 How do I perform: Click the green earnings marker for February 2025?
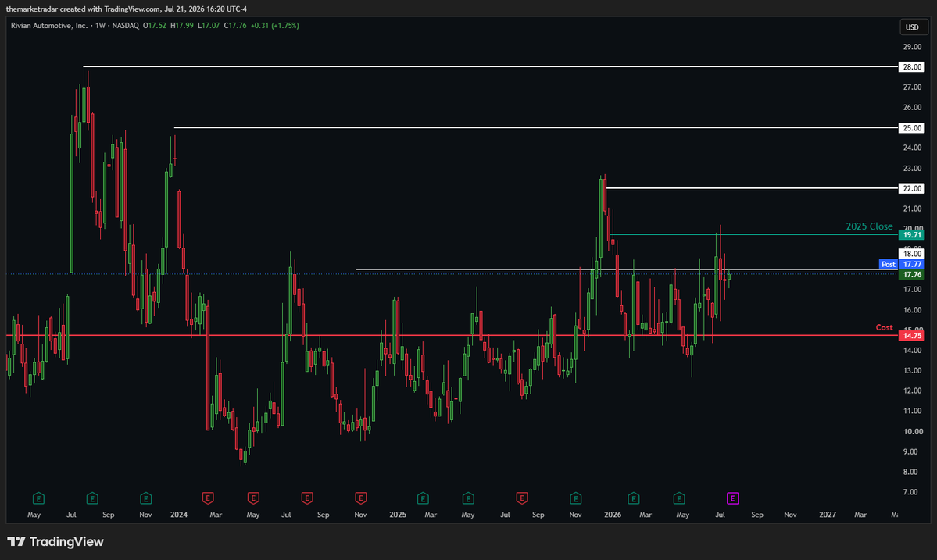423,498
